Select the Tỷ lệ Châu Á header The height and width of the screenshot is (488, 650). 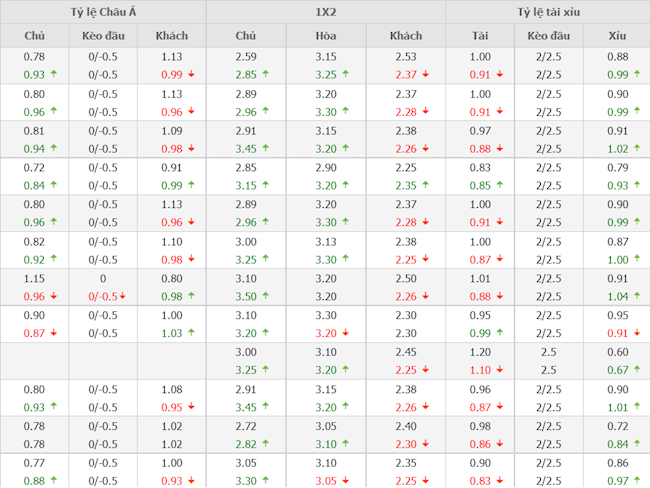tap(102, 12)
